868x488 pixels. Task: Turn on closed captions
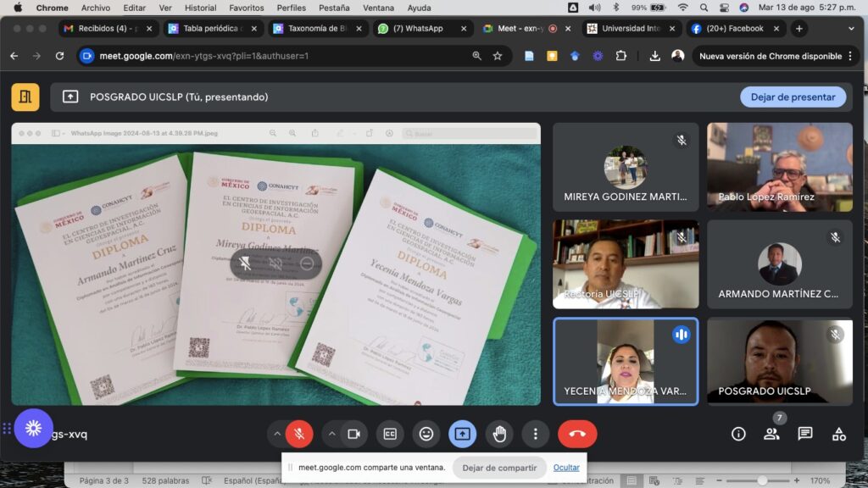tap(390, 434)
